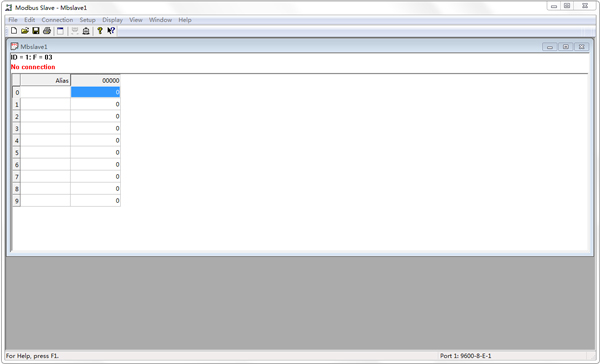Select the highlighted value cell in row 0
This screenshot has width=600, height=364.
pyautogui.click(x=95, y=92)
